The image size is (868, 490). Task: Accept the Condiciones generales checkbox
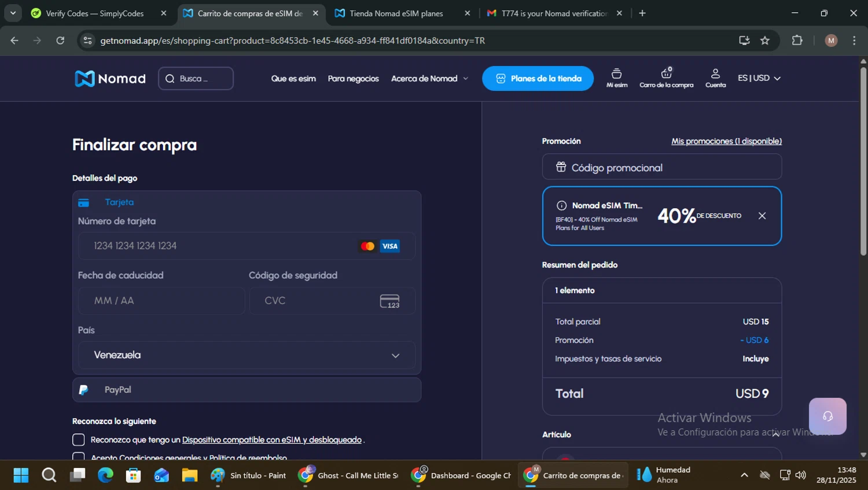[x=79, y=456]
